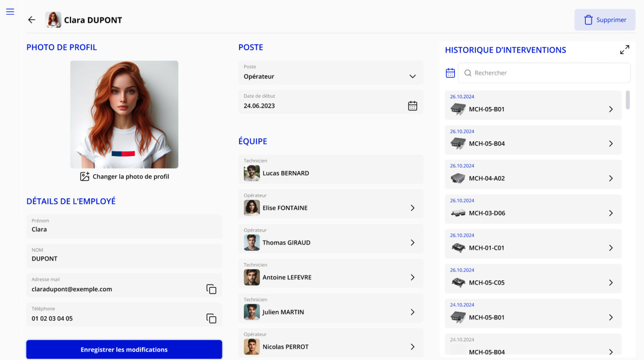Expand the MCH-04-A02 intervention entry
644x360 pixels.
tap(532, 175)
